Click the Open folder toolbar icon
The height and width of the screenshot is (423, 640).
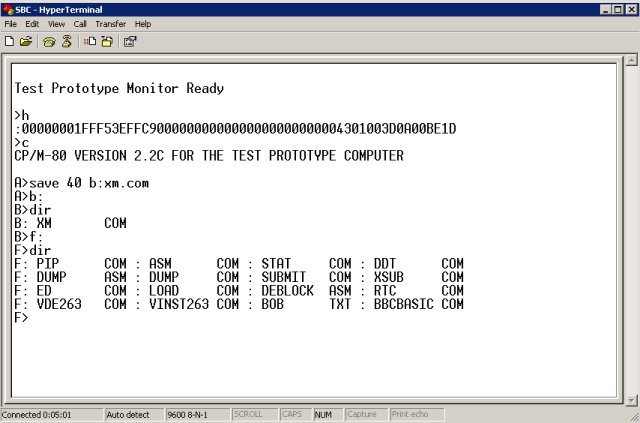26,41
